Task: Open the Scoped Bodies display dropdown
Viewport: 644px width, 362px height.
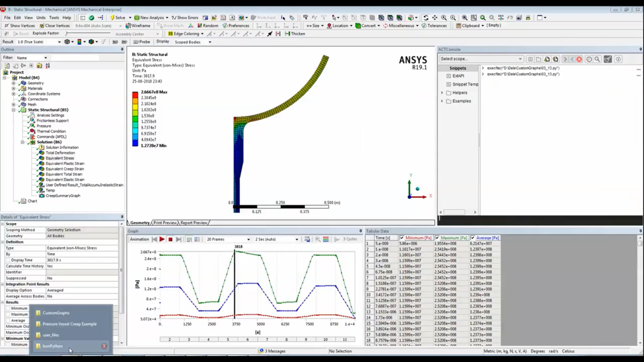Action: 193,42
